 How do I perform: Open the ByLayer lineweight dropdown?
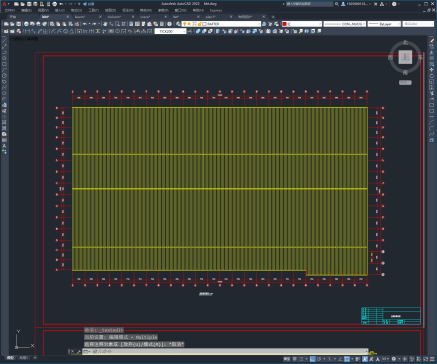[x=398, y=24]
